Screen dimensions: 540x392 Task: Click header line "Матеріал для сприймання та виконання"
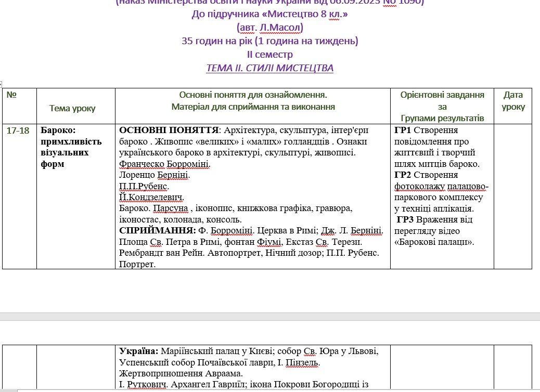253,107
